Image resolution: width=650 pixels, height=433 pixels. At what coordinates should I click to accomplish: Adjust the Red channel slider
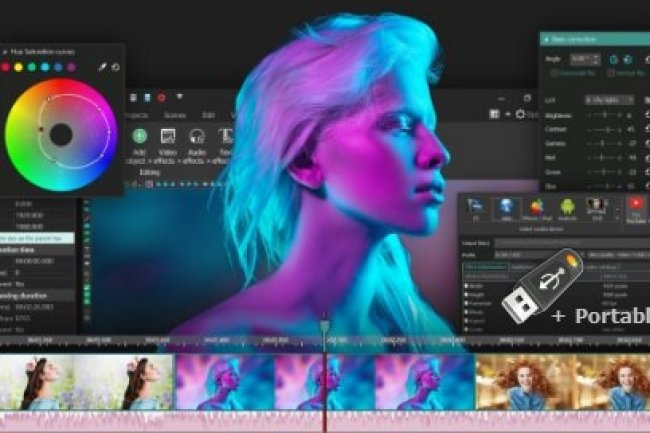click(605, 158)
